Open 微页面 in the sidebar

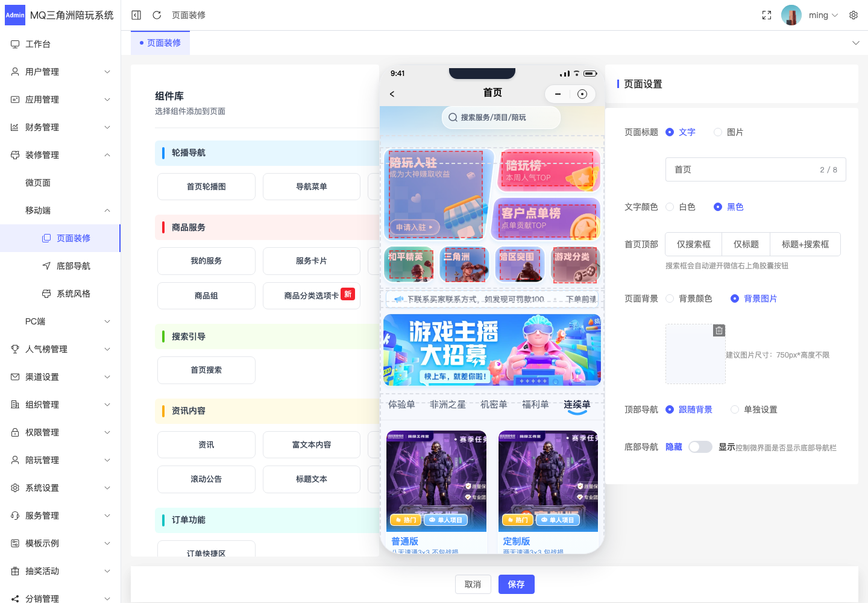[60, 183]
